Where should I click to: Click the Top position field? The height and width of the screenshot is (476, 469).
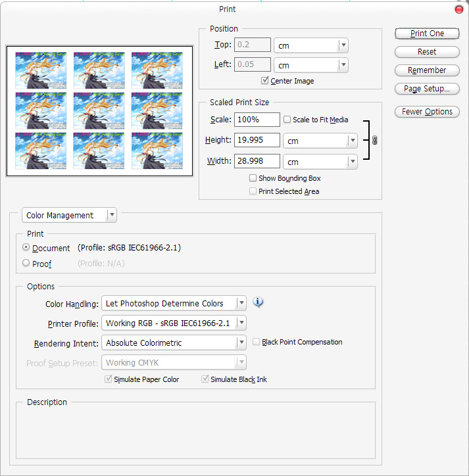253,45
